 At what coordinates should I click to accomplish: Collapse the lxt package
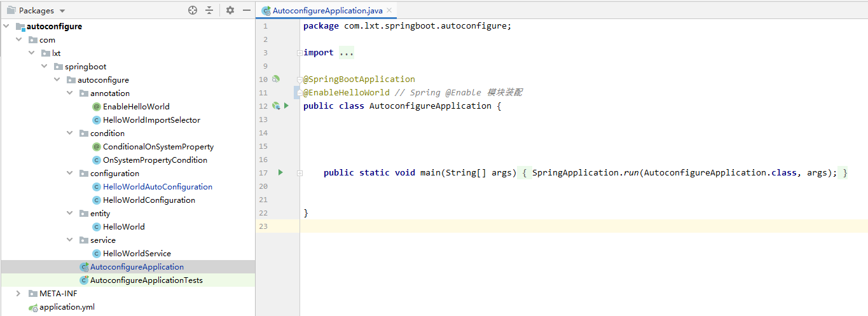pos(32,53)
